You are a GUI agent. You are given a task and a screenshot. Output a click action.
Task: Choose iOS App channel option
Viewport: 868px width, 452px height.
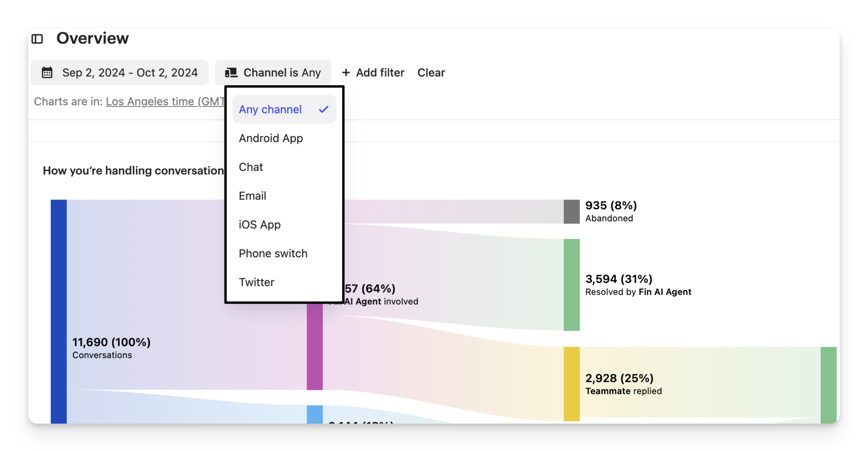(260, 224)
